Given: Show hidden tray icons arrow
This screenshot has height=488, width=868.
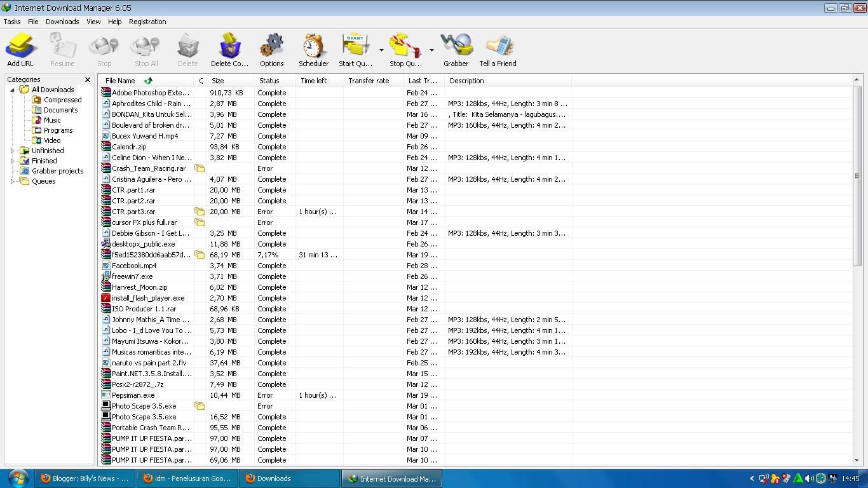Looking at the screenshot, I should coord(752,478).
